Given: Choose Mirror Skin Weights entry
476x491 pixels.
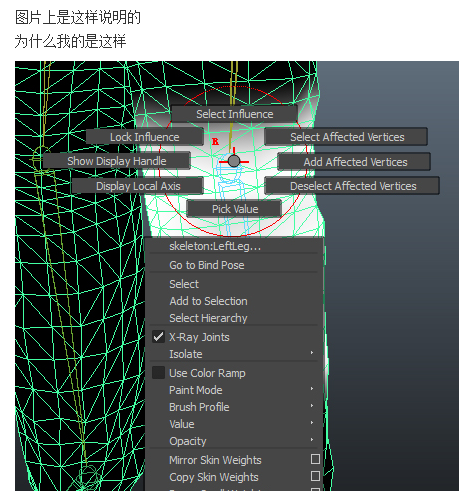Looking at the screenshot, I should pyautogui.click(x=215, y=460).
